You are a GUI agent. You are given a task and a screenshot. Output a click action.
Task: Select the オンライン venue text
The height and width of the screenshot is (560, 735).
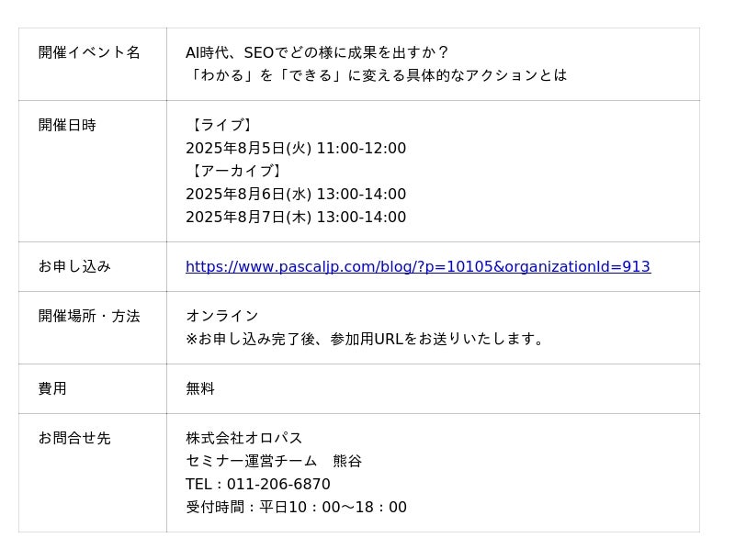(221, 316)
